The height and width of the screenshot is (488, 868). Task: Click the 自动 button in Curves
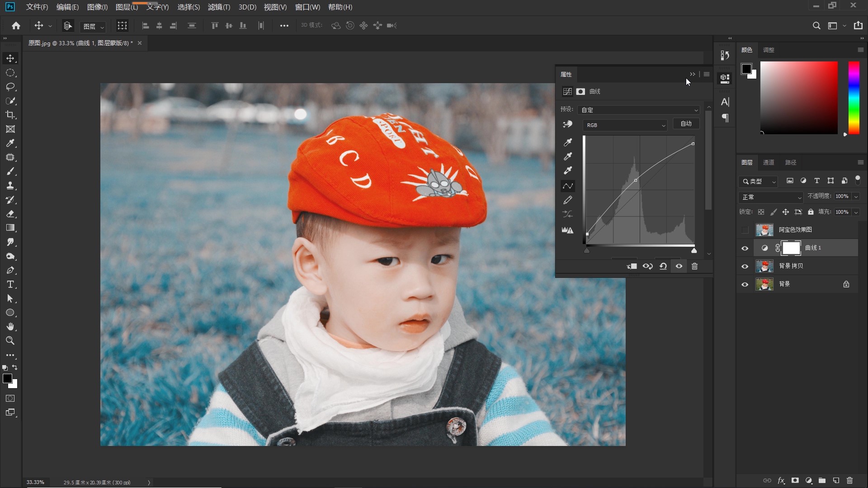coord(686,124)
